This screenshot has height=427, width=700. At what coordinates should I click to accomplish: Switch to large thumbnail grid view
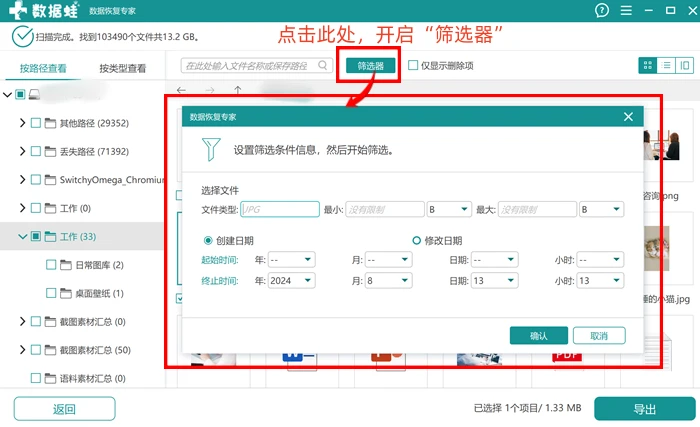point(648,66)
